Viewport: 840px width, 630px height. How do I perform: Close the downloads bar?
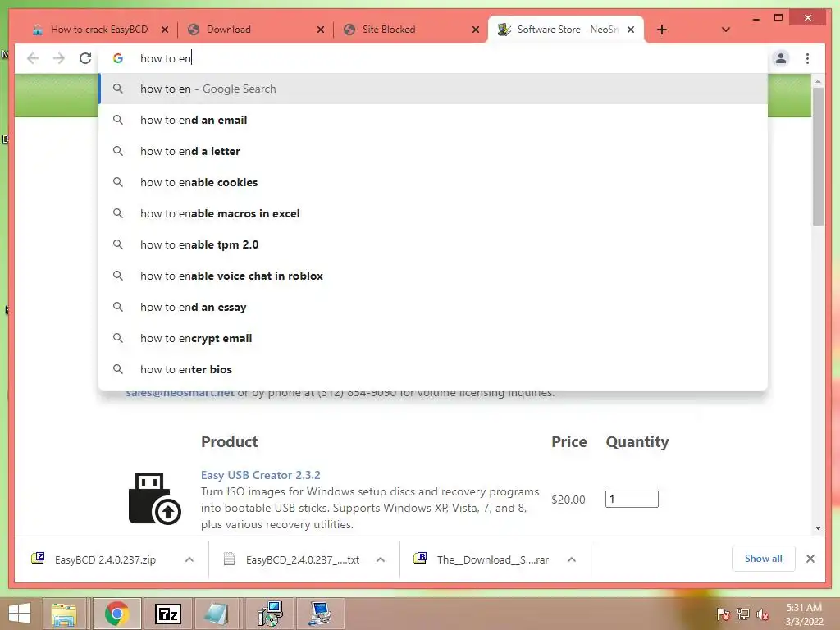click(810, 559)
